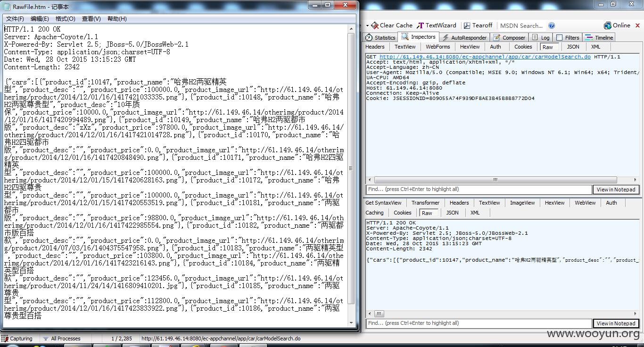Click response pane View in Notepad button
The width and height of the screenshot is (644, 347).
pyautogui.click(x=616, y=323)
